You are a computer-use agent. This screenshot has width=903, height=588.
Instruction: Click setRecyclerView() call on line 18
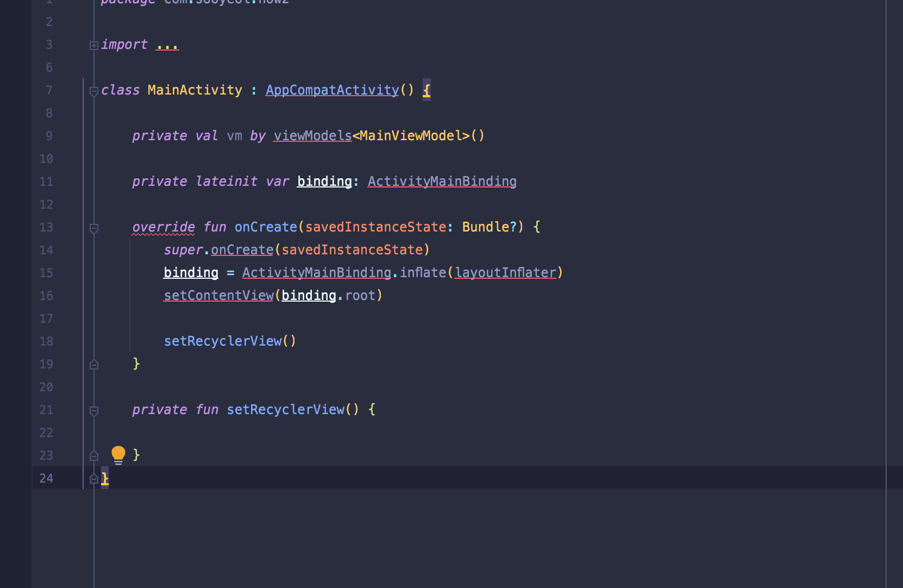[230, 341]
